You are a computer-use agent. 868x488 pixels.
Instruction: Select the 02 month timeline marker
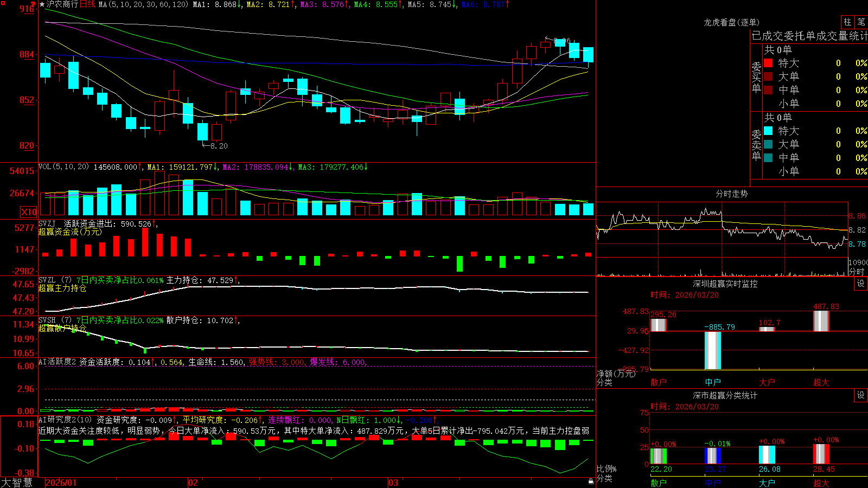(x=193, y=483)
